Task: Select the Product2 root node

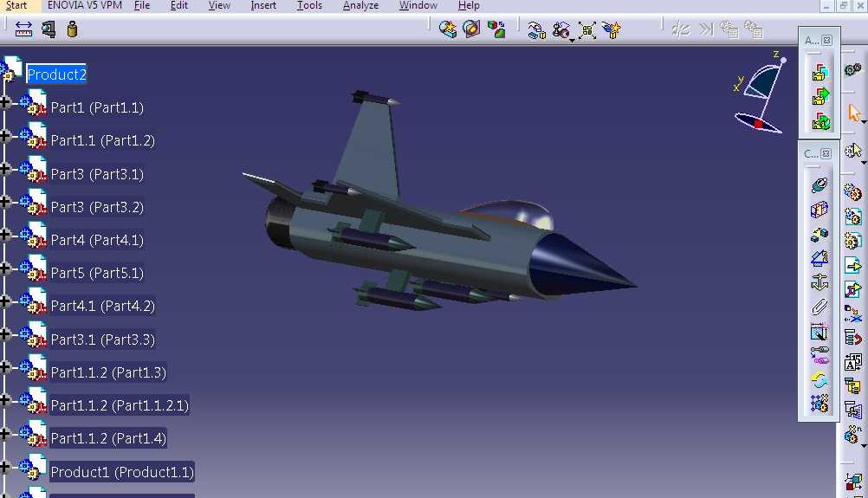Action: [x=56, y=74]
